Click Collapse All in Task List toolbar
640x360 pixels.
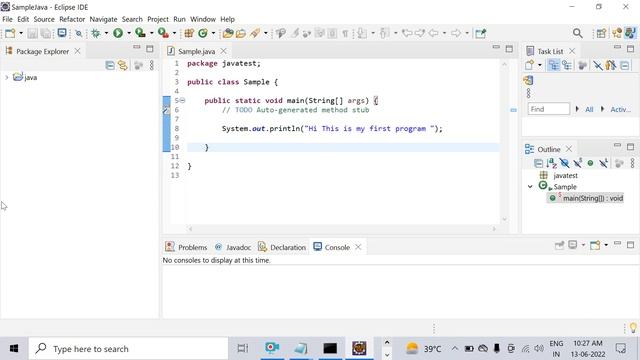pyautogui.click(x=625, y=65)
